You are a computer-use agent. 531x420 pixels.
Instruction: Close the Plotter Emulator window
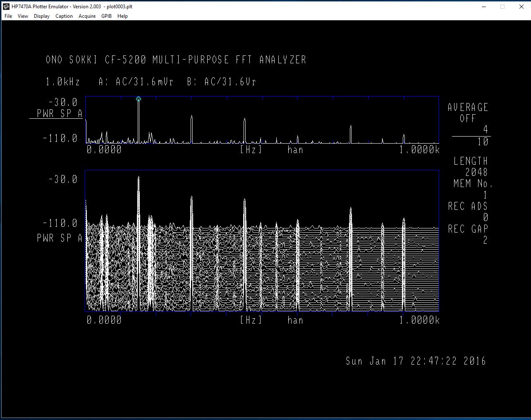pyautogui.click(x=521, y=7)
